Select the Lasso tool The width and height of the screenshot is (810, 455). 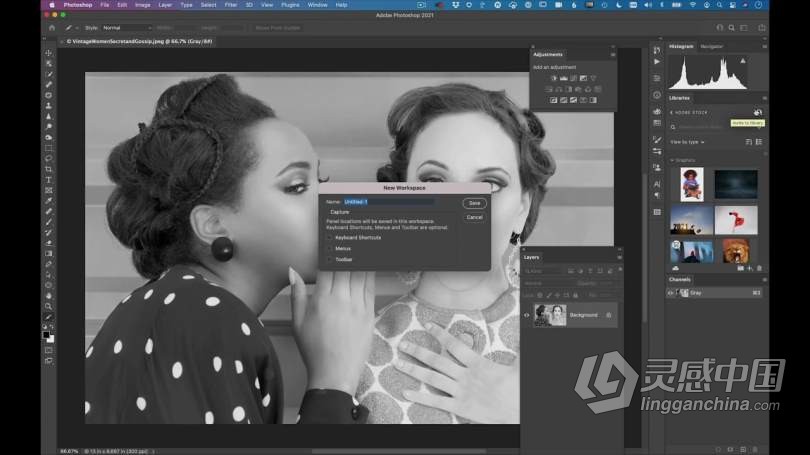(x=49, y=158)
